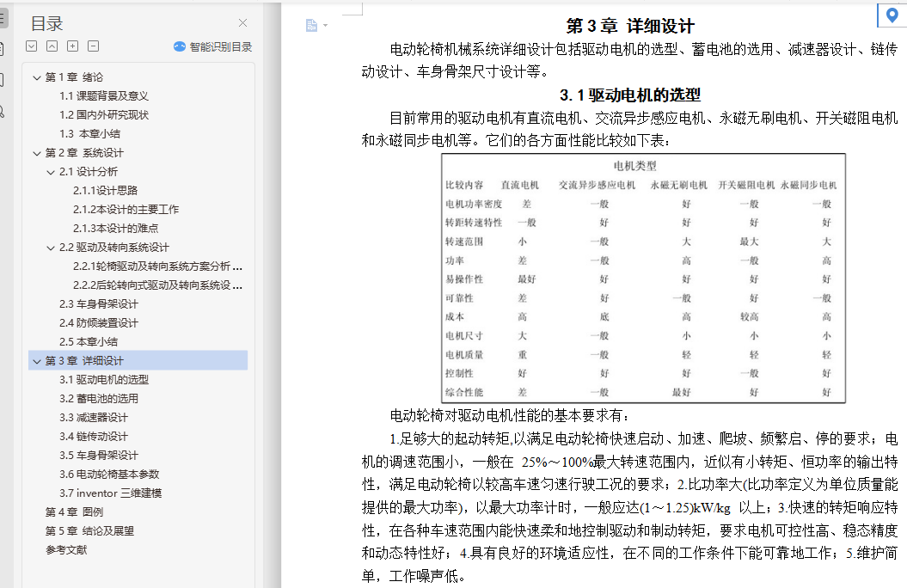Jump to 3.6 电动轮椅基本参数
This screenshot has height=588, width=907.
(x=109, y=475)
